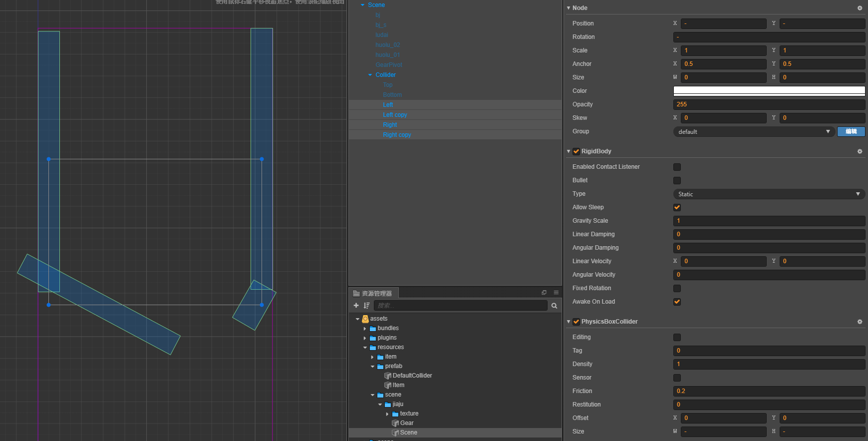Click the blue 编辑 group button
Screen dimensions: 868x441
pos(851,131)
